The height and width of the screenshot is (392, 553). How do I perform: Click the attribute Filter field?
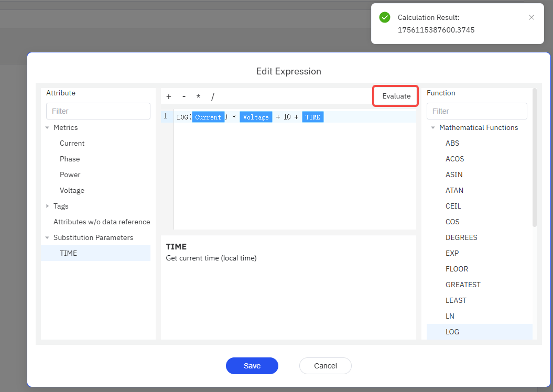tap(97, 111)
